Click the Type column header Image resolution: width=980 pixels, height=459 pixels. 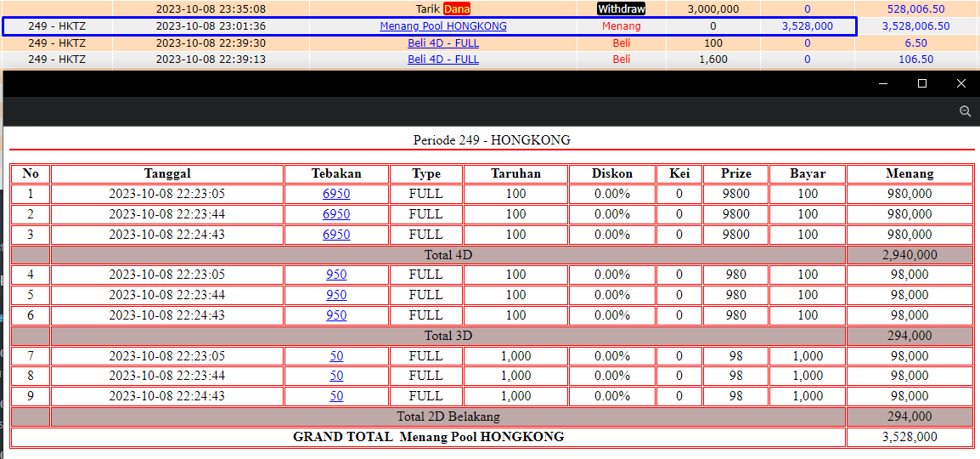tap(425, 174)
